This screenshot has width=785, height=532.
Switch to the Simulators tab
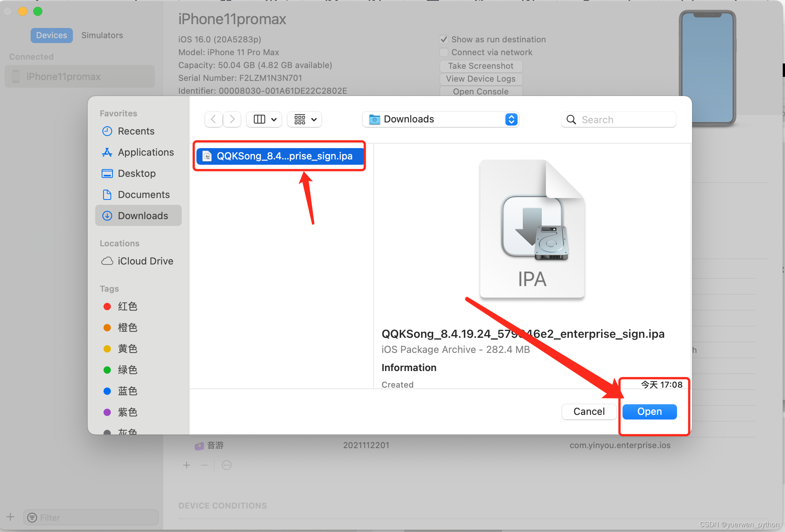[x=102, y=35]
